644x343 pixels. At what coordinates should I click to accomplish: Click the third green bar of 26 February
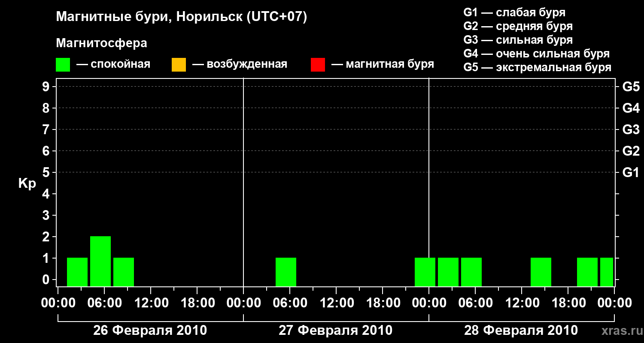[x=124, y=272]
